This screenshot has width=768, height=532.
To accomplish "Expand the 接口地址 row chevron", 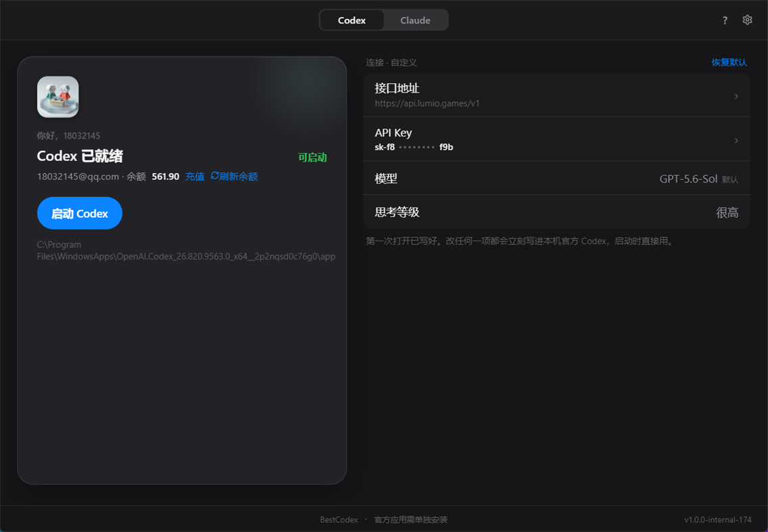I will click(736, 96).
